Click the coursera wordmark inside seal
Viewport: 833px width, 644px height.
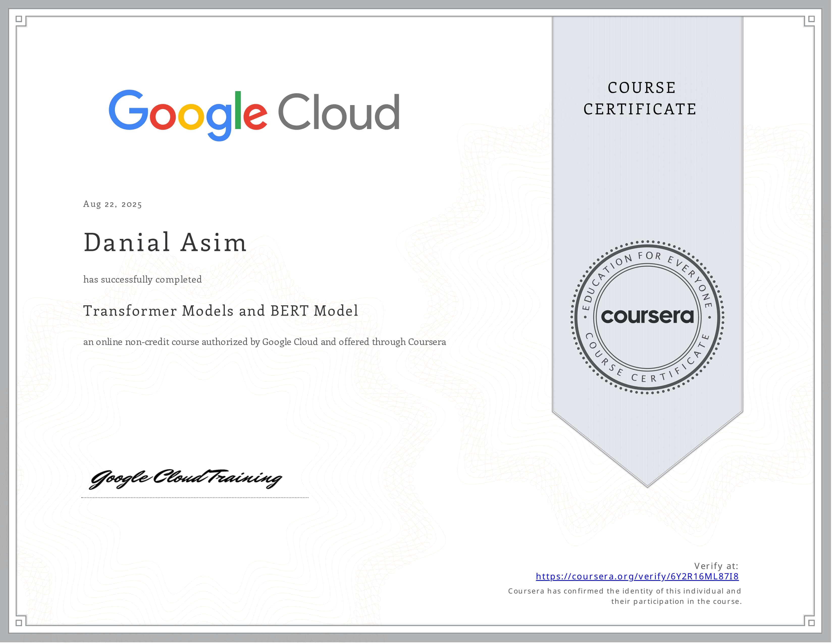click(x=647, y=316)
